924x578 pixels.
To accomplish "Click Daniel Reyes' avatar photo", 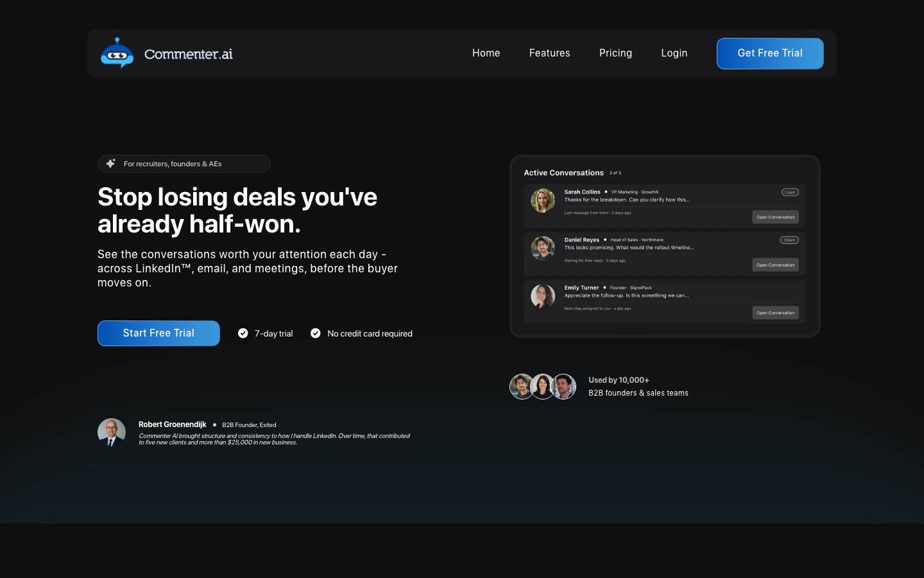I will tap(543, 249).
